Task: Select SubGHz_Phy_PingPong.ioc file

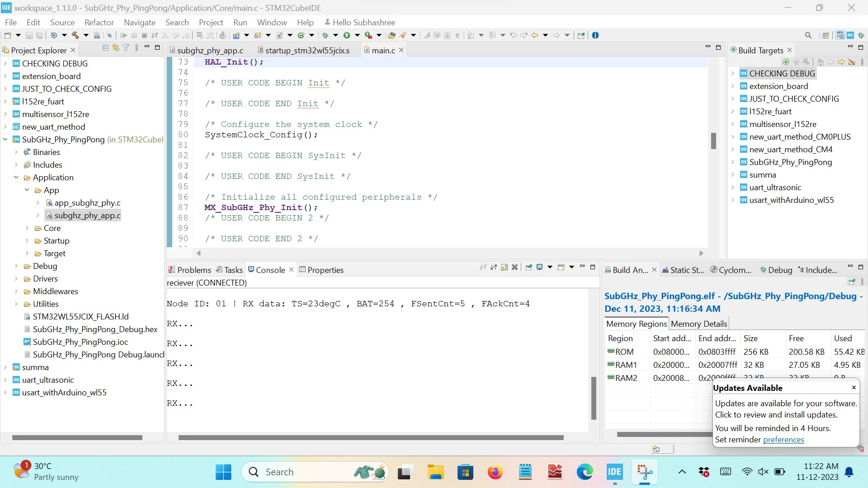Action: coord(80,342)
